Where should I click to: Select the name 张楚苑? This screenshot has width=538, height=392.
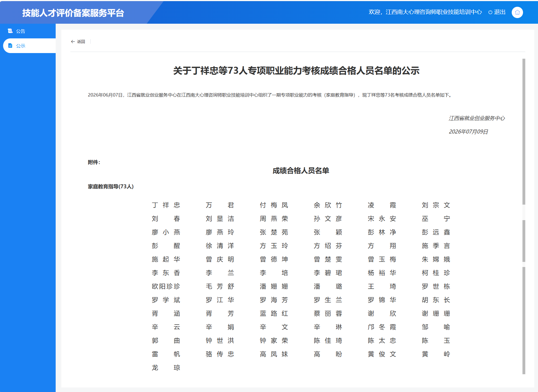point(274,232)
